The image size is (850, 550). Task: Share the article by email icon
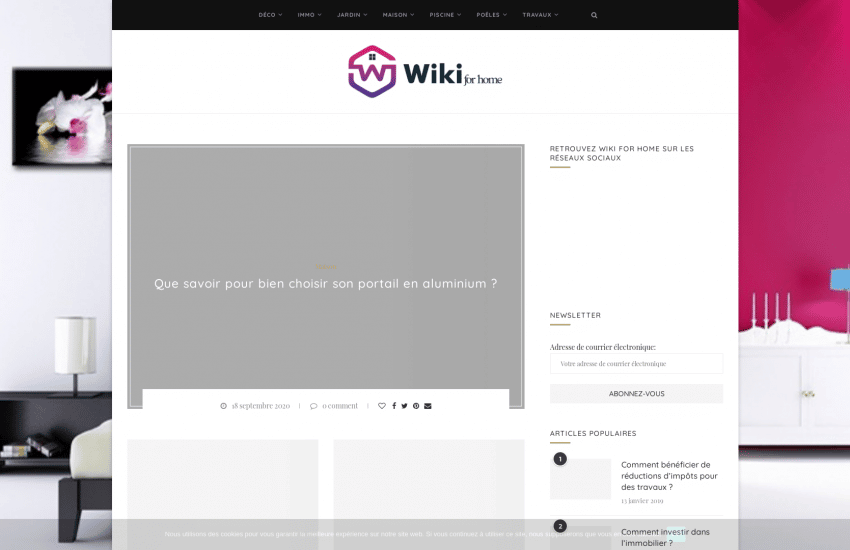coord(428,406)
